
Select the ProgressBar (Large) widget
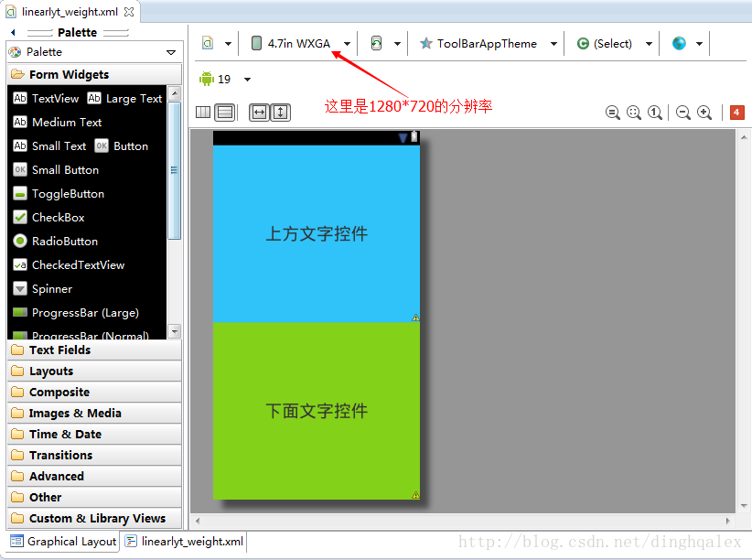[76, 313]
